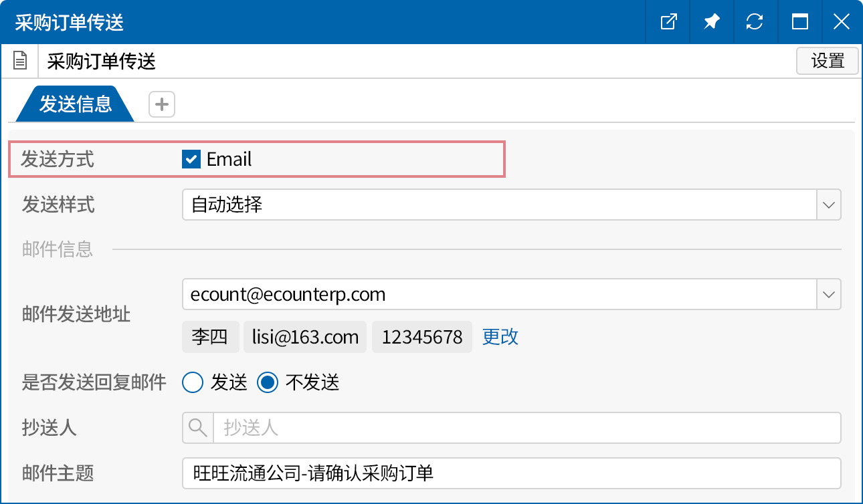Select the 不发送 radio option
The height and width of the screenshot is (504, 863).
tap(268, 382)
